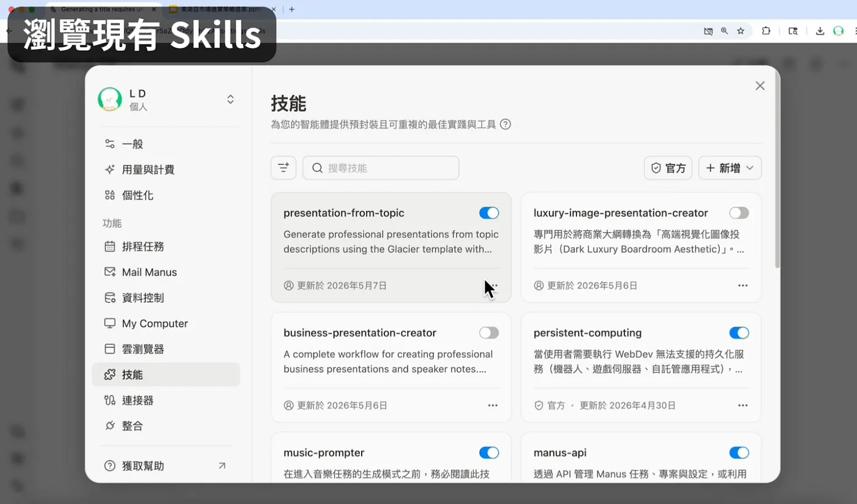Open luxury-image-presentation-creator skill title
The width and height of the screenshot is (857, 504).
(x=621, y=213)
